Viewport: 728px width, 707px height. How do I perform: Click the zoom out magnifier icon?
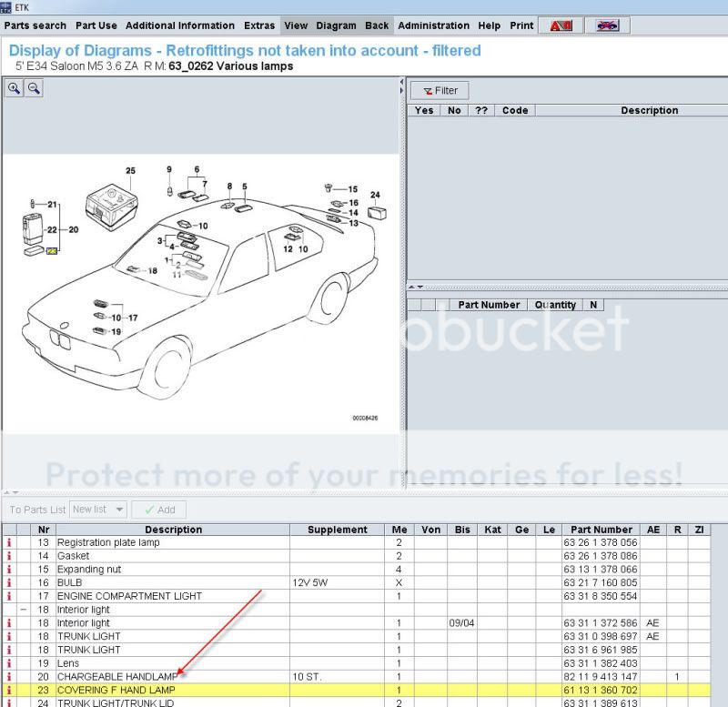(34, 88)
